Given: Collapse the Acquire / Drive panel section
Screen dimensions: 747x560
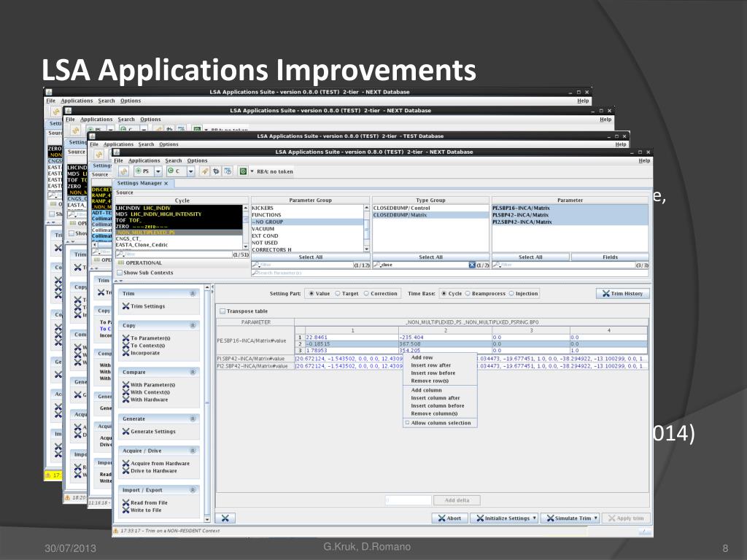Looking at the screenshot, I should pyautogui.click(x=193, y=451).
